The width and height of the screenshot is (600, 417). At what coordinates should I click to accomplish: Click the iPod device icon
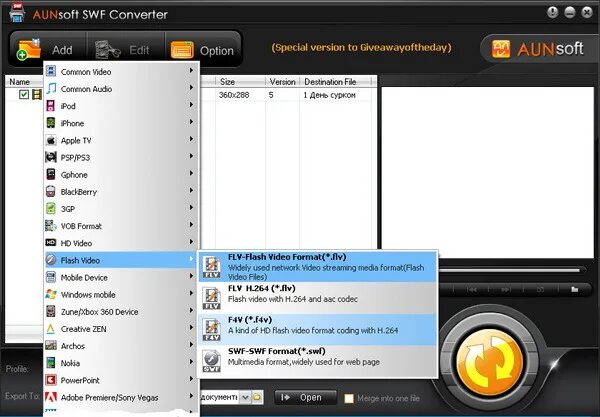click(x=51, y=106)
